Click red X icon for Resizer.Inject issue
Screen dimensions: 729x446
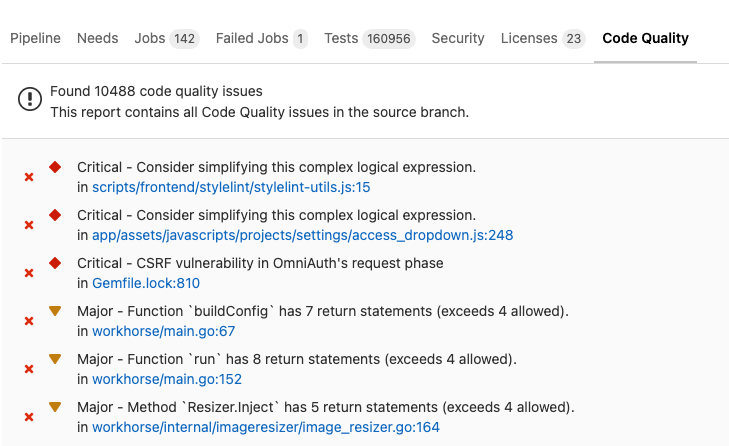pos(29,417)
